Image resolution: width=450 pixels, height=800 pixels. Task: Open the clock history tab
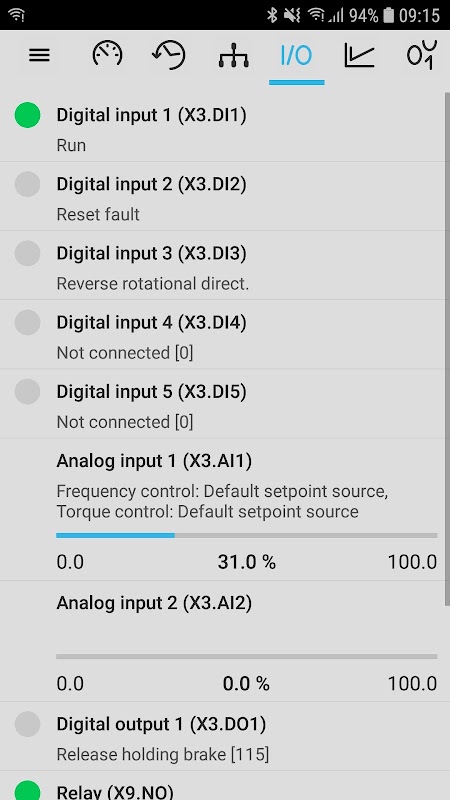pos(169,55)
